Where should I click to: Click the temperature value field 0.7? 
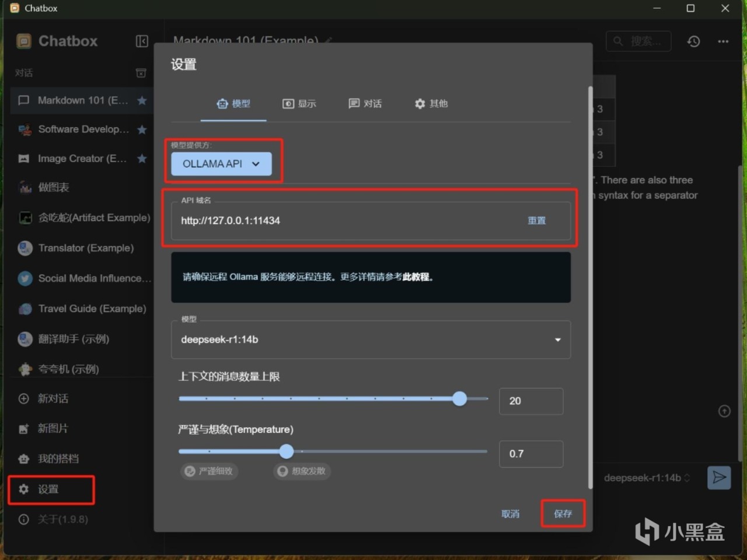pyautogui.click(x=531, y=454)
